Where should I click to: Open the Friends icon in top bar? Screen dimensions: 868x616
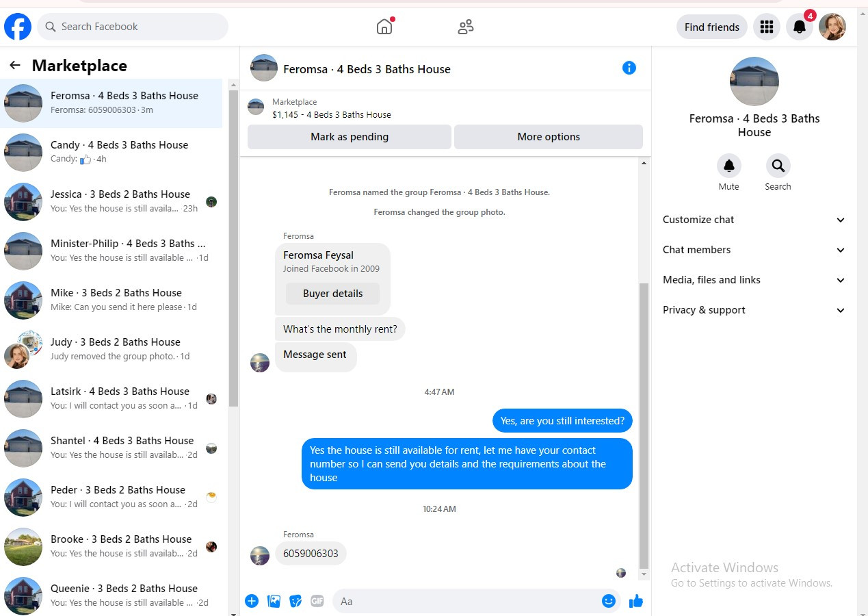466,27
